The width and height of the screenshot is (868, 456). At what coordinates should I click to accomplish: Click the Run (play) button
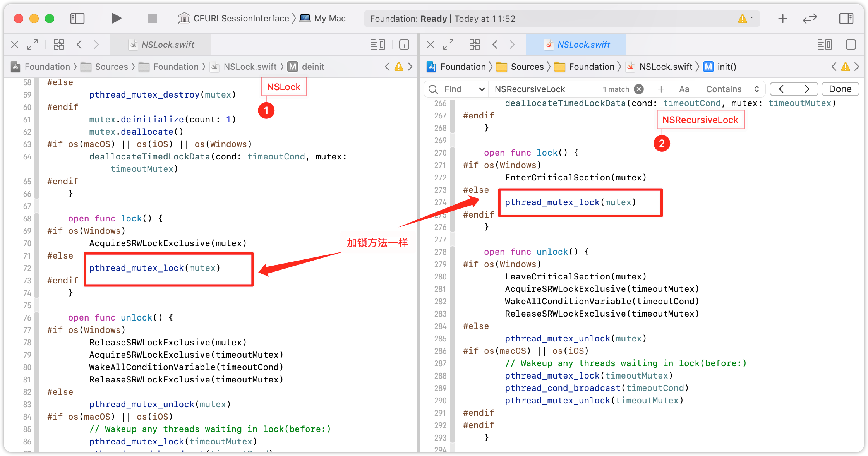(116, 18)
